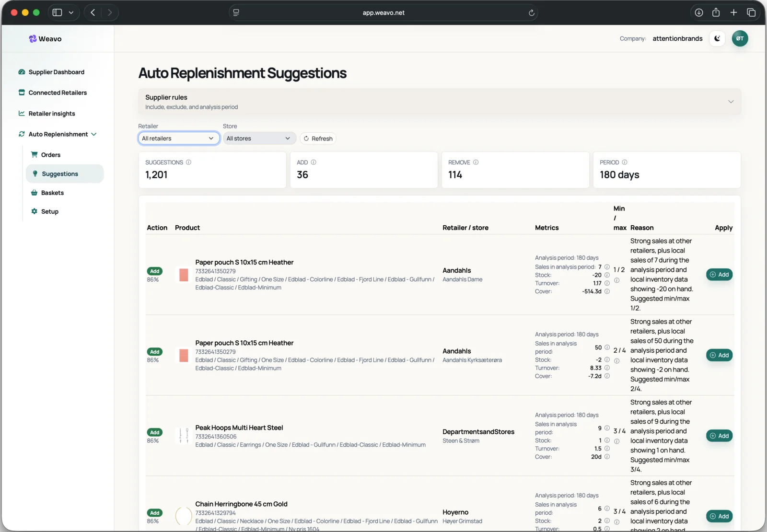Show info for REMOVE stat
The height and width of the screenshot is (532, 767).
click(x=476, y=162)
